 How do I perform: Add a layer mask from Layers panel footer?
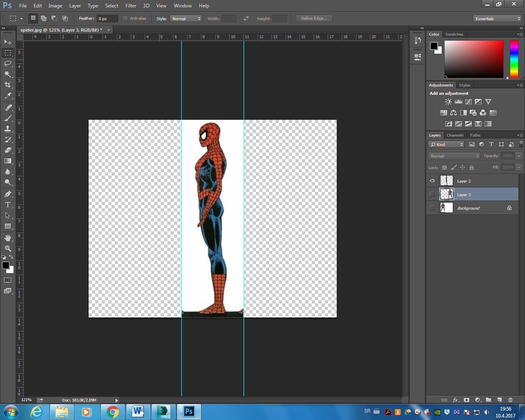tap(466, 400)
